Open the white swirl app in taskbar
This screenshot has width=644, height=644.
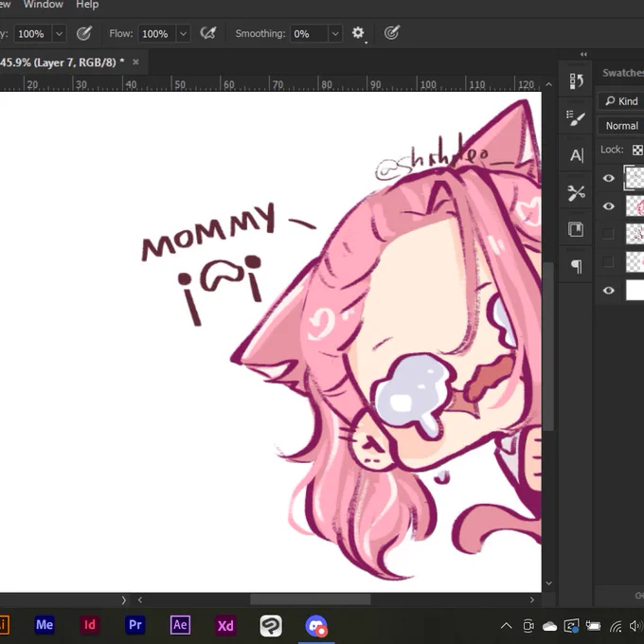click(x=271, y=625)
